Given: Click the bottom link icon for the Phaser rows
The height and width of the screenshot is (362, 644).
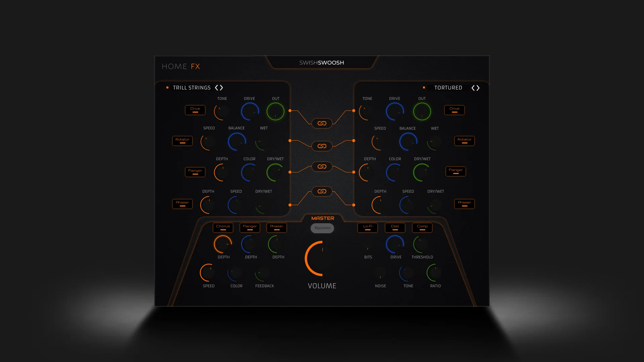Looking at the screenshot, I should (322, 191).
